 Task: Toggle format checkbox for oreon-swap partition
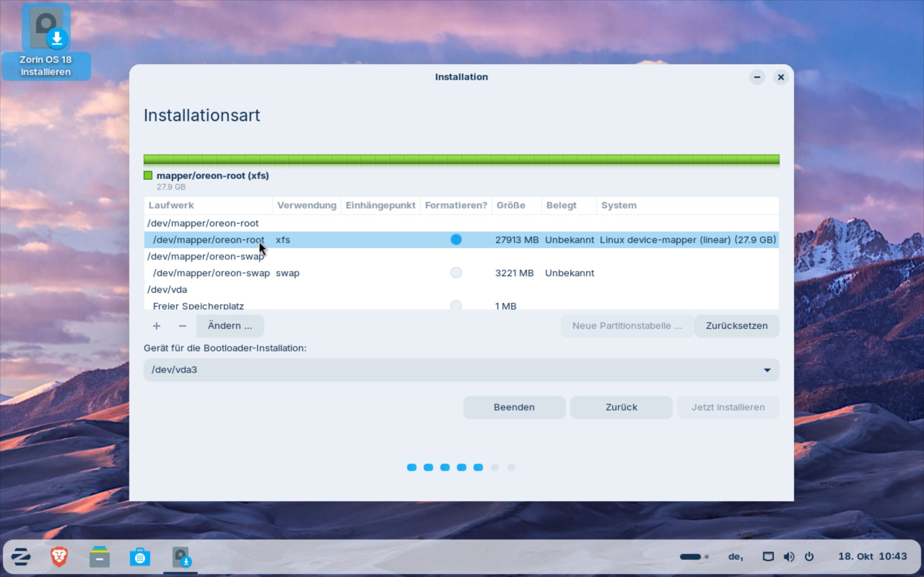click(456, 273)
